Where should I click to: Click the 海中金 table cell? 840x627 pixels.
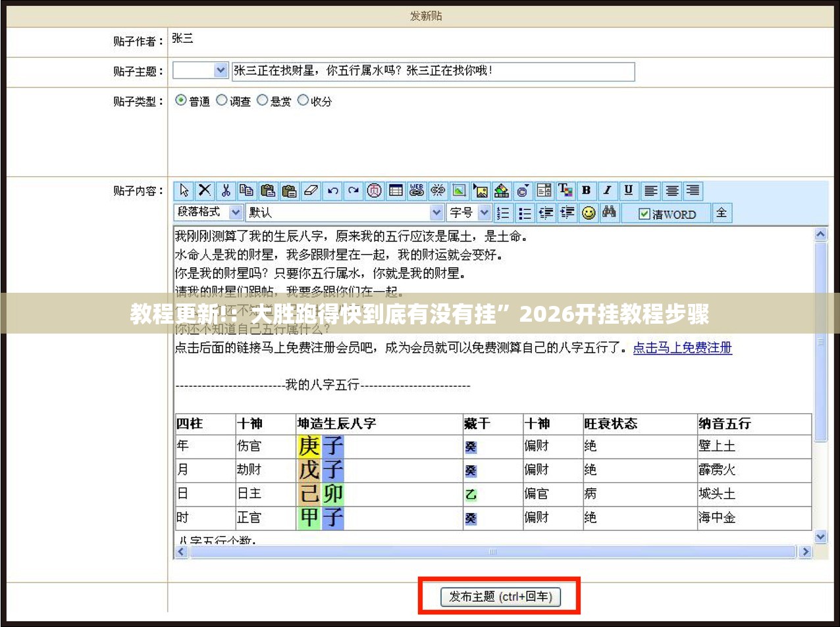[754, 518]
